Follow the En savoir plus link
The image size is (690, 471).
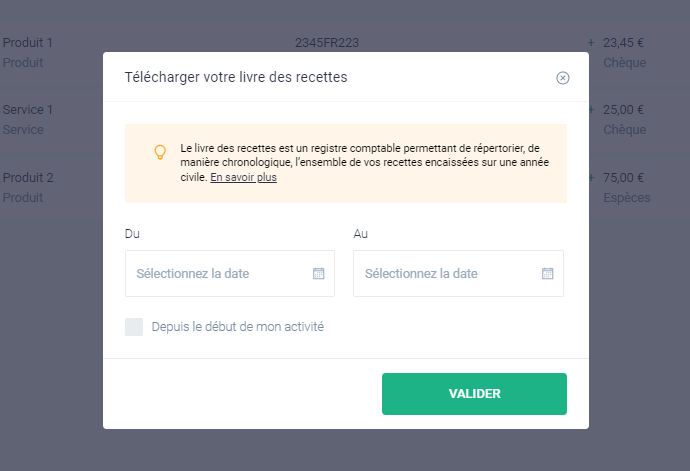click(243, 177)
